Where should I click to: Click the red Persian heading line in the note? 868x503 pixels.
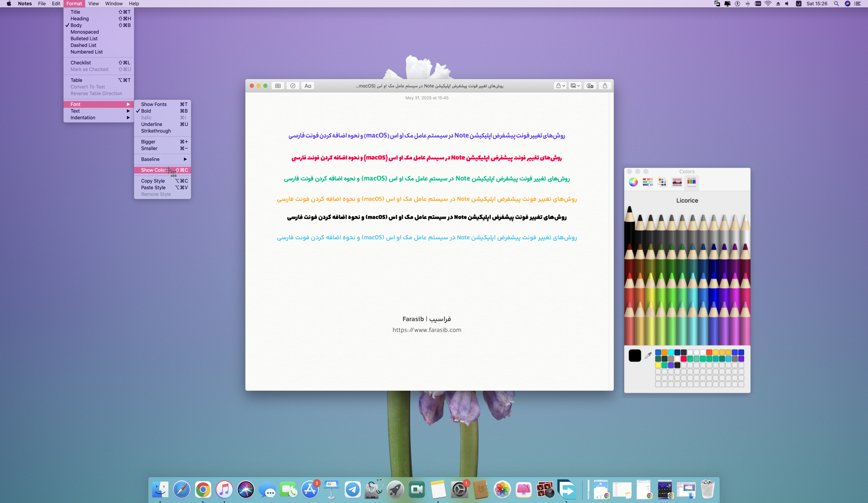[x=427, y=158]
